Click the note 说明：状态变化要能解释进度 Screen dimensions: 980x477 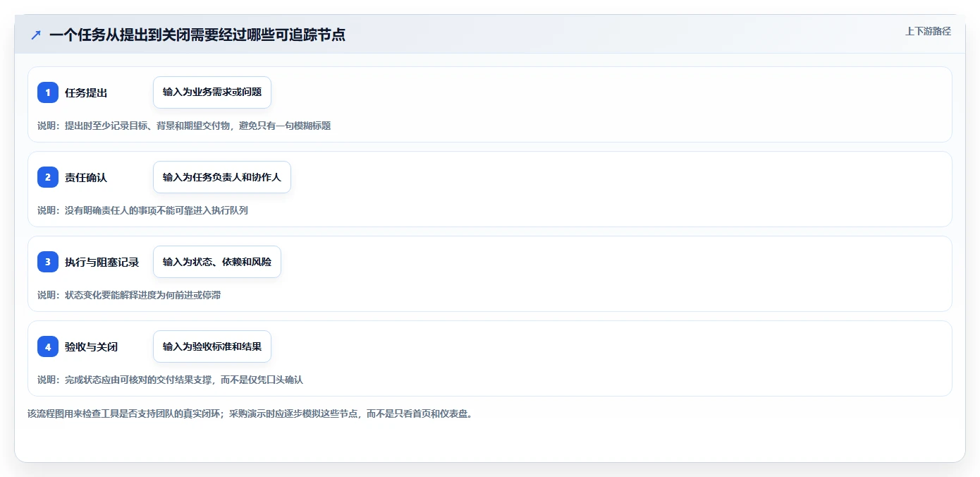coord(129,295)
